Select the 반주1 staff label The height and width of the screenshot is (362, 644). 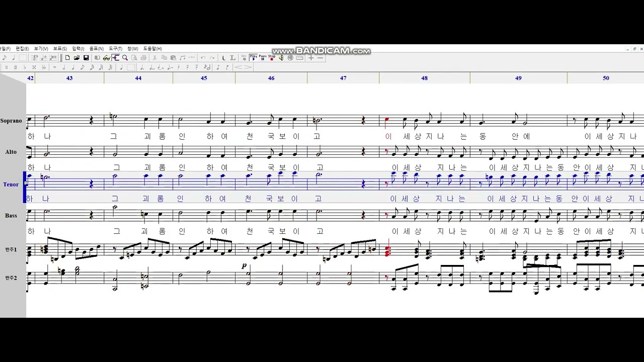11,249
